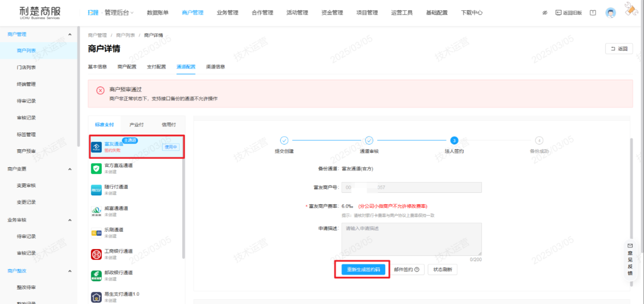The height and width of the screenshot is (304, 644).
Task: Open 合作管理 in top menu
Action: (263, 13)
